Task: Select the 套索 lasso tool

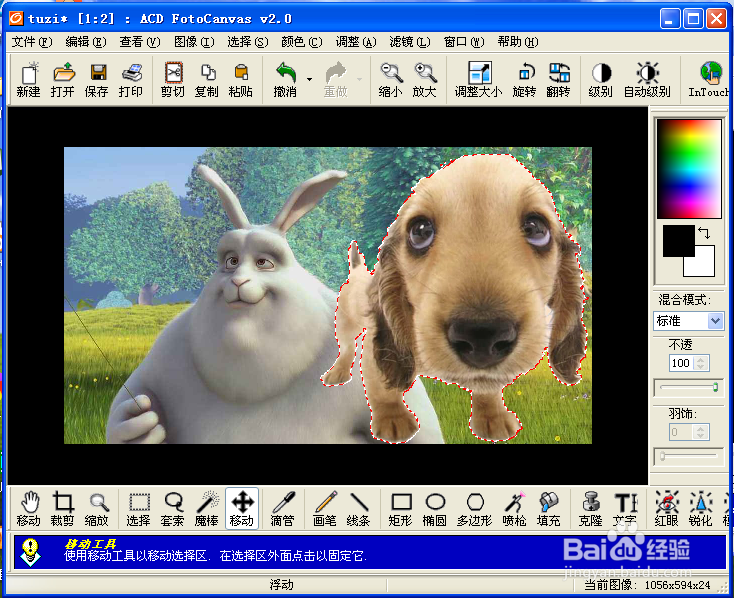Action: [173, 509]
